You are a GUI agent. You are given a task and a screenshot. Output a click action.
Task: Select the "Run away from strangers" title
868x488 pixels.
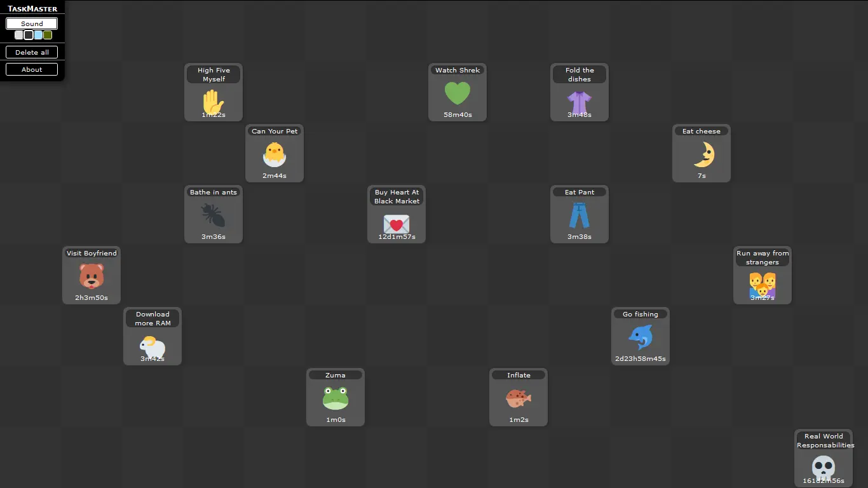pos(763,257)
